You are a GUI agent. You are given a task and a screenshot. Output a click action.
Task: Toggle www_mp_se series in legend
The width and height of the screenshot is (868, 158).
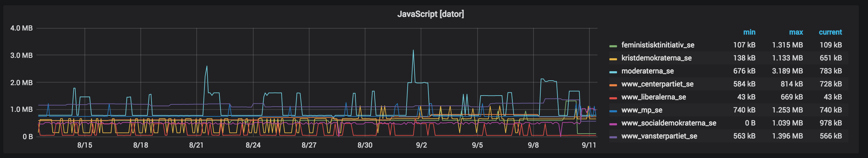point(642,110)
